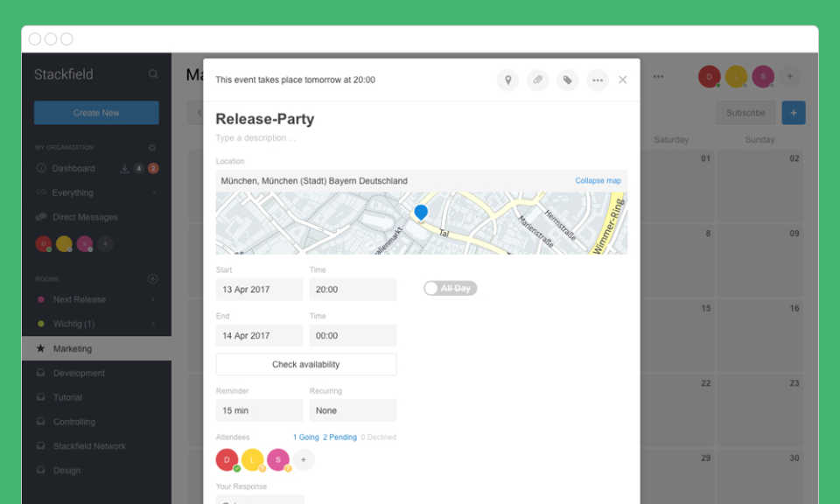The image size is (840, 504).
Task: Open the event's more options ellipsis
Action: coord(598,80)
